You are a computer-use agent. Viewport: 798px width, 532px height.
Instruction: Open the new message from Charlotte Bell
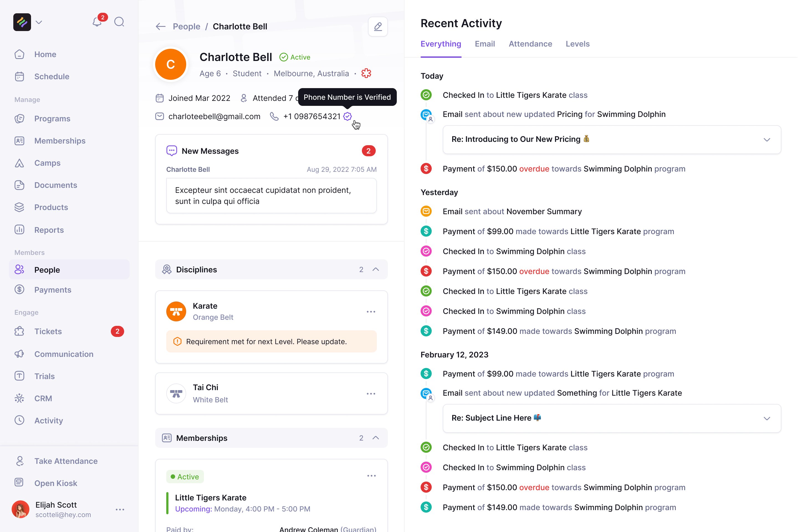tap(271, 196)
